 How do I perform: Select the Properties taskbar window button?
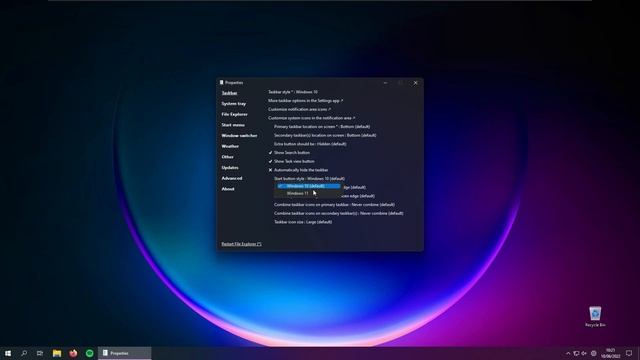[124, 353]
